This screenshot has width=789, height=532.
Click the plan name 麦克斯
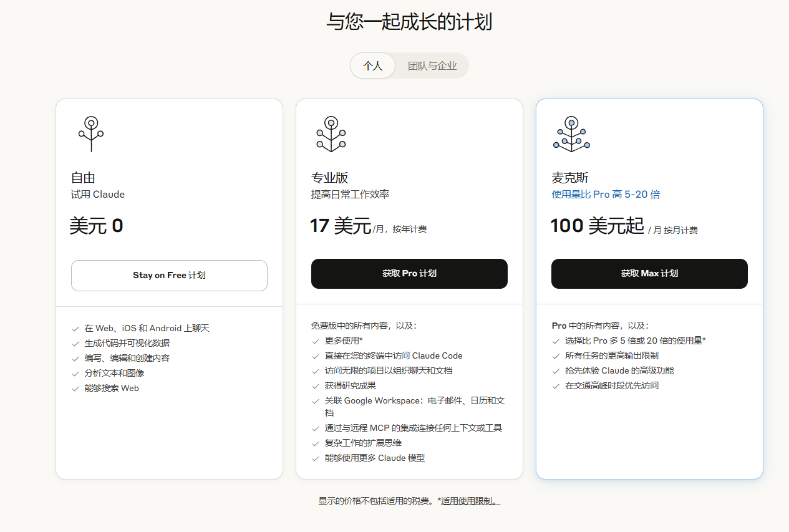point(570,178)
